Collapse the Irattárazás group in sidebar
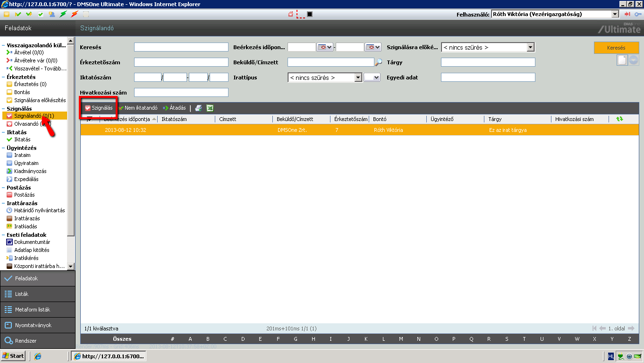644x363 pixels. (3, 203)
